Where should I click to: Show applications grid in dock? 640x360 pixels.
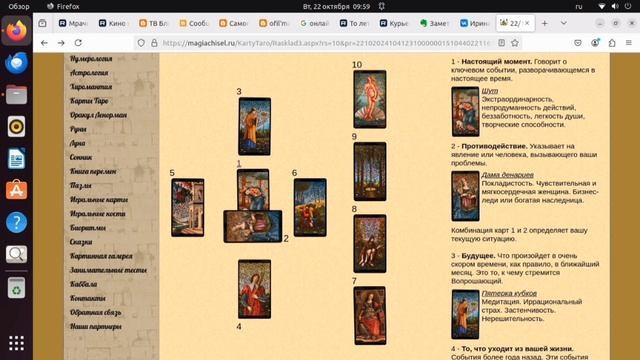16,343
